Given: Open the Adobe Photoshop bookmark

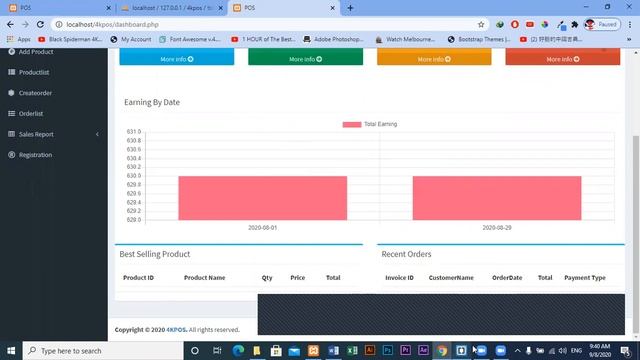Looking at the screenshot, I should 333,39.
